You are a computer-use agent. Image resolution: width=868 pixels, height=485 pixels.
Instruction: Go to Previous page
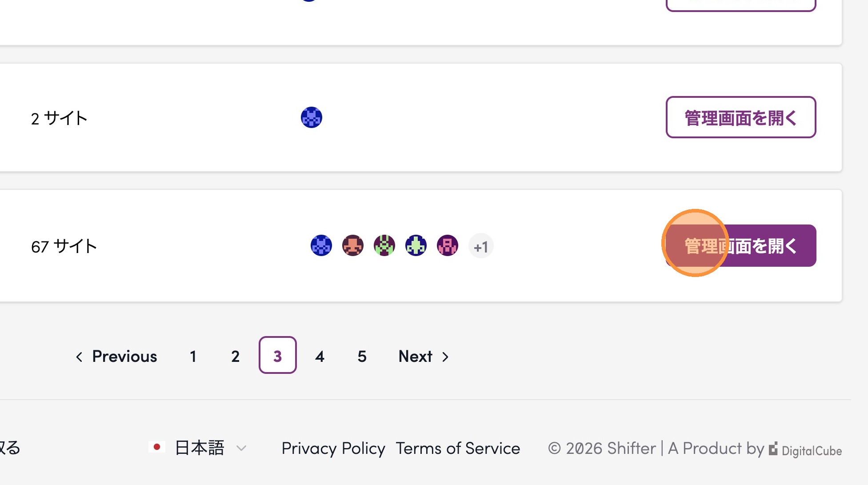coord(116,356)
